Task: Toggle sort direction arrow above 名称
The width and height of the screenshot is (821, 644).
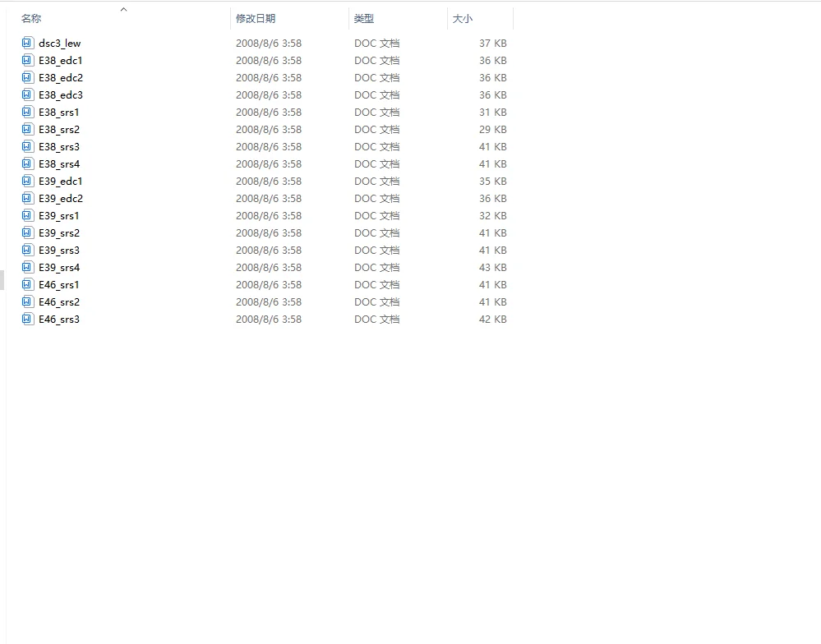Action: (123, 9)
